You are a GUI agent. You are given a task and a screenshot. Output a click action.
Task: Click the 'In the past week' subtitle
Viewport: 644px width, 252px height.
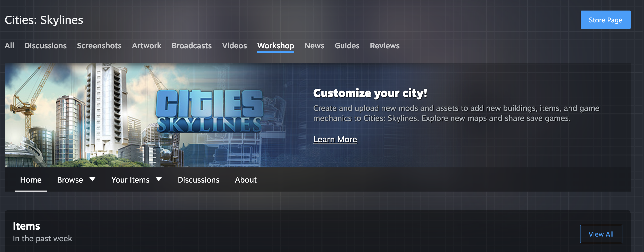(42, 238)
